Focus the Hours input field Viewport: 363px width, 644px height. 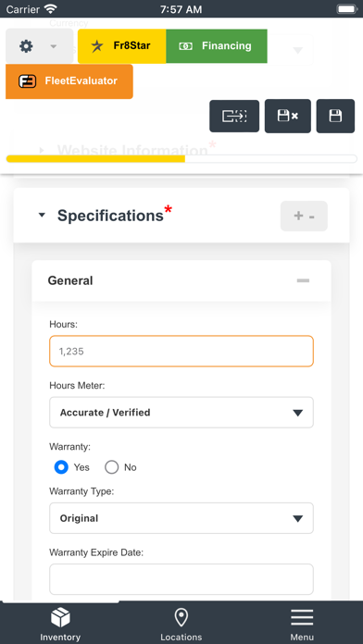pos(181,352)
